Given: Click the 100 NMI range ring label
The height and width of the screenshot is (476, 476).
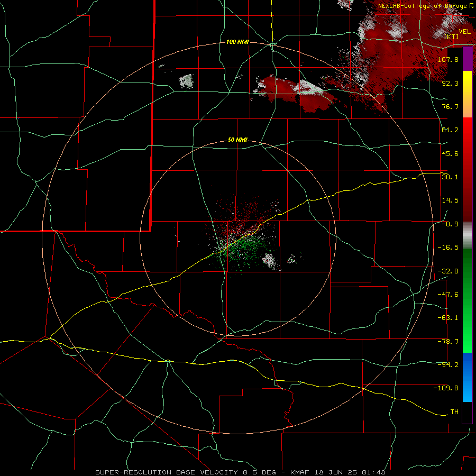Looking at the screenshot, I should coord(237,42).
